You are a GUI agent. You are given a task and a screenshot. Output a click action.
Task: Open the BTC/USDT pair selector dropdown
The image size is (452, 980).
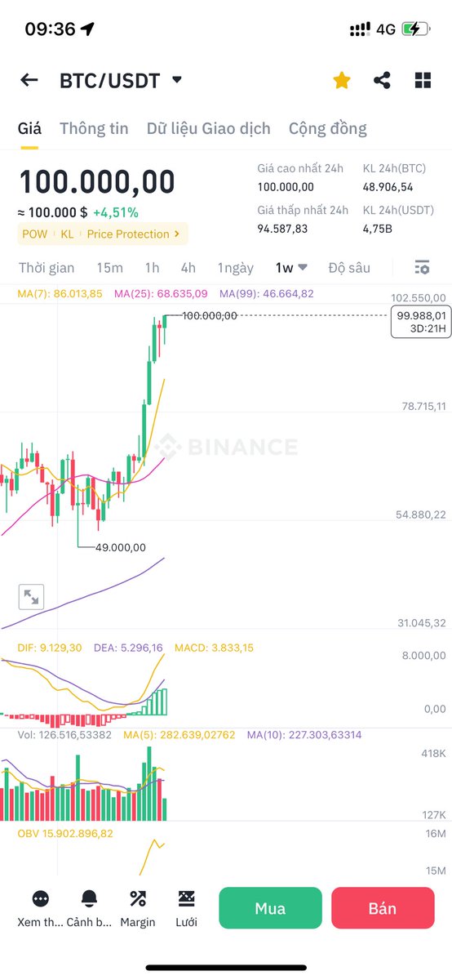121,80
